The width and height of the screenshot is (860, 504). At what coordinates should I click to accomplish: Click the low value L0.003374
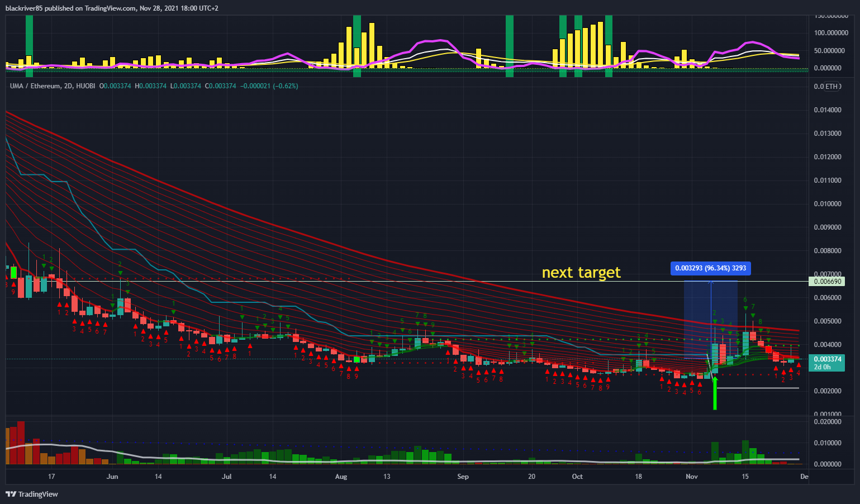coord(186,86)
